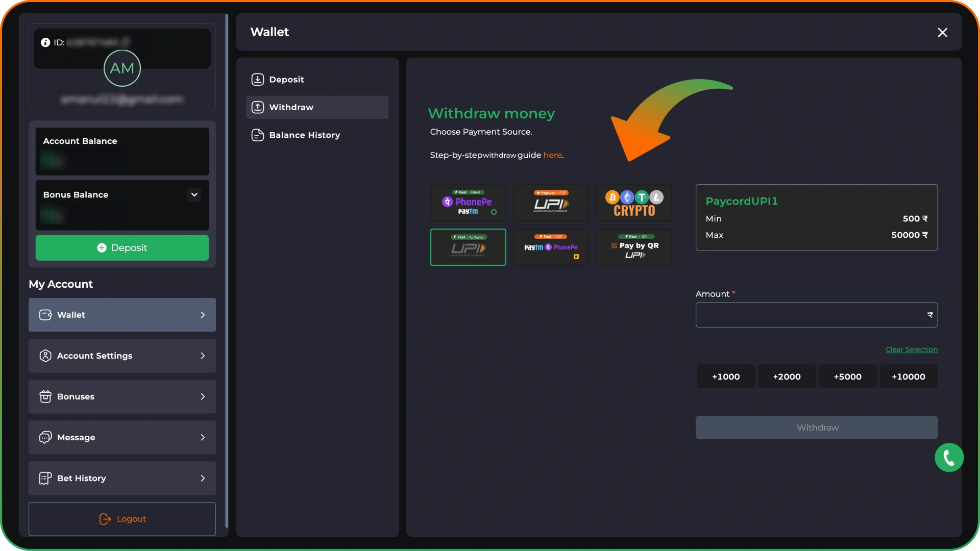Expand the Bonus Balance dropdown
Image resolution: width=980 pixels, height=551 pixels.
[x=194, y=195]
